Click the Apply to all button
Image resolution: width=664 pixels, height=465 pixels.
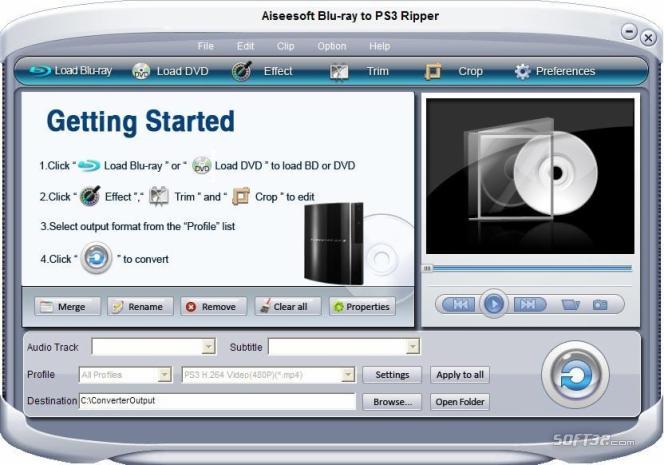tap(460, 375)
